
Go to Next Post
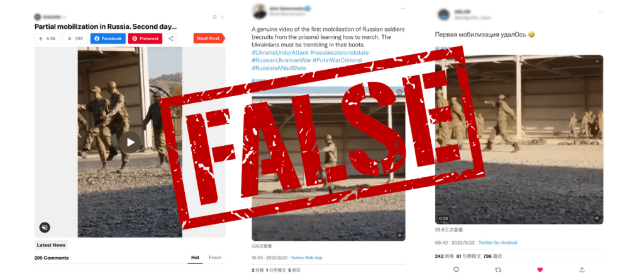click(209, 38)
